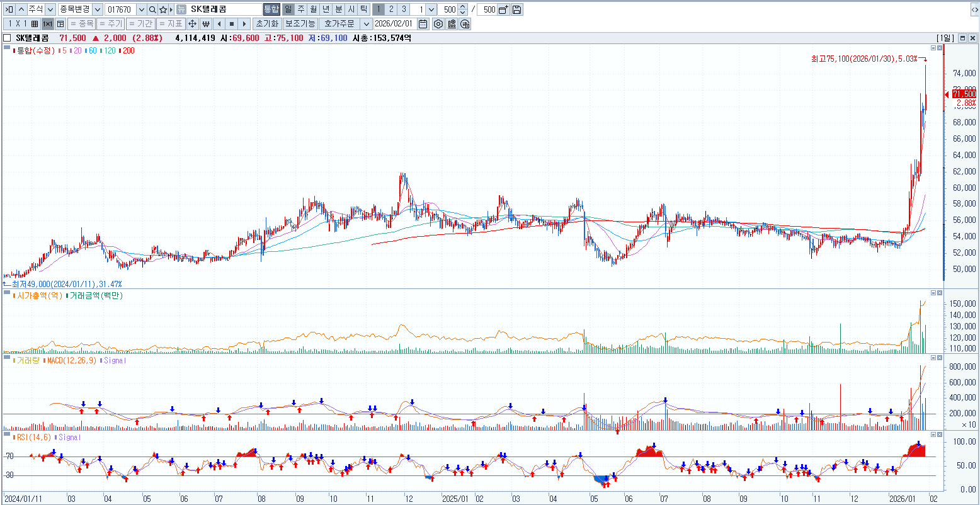
Task: Toggle the checkbox before SK텔레콤 header
Action: (7, 38)
